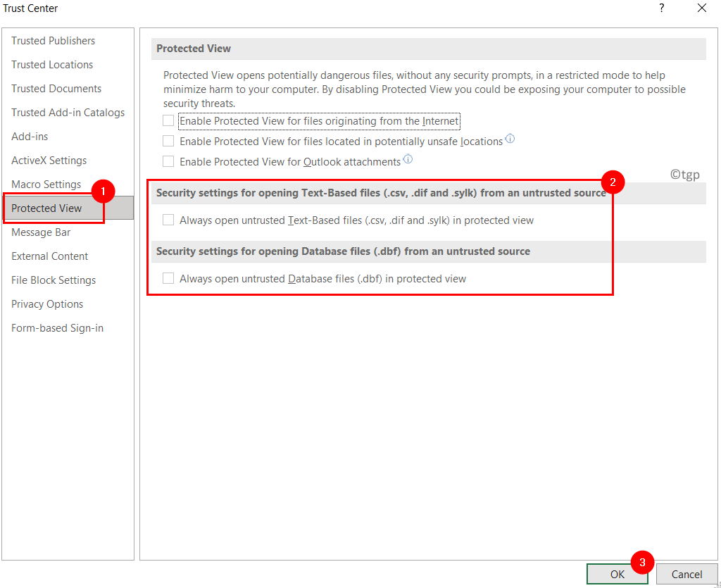Click the info icon beside unsafe locations option

(510, 140)
